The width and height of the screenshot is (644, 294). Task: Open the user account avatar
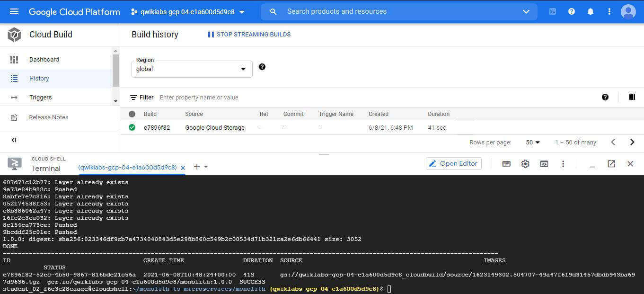click(628, 11)
